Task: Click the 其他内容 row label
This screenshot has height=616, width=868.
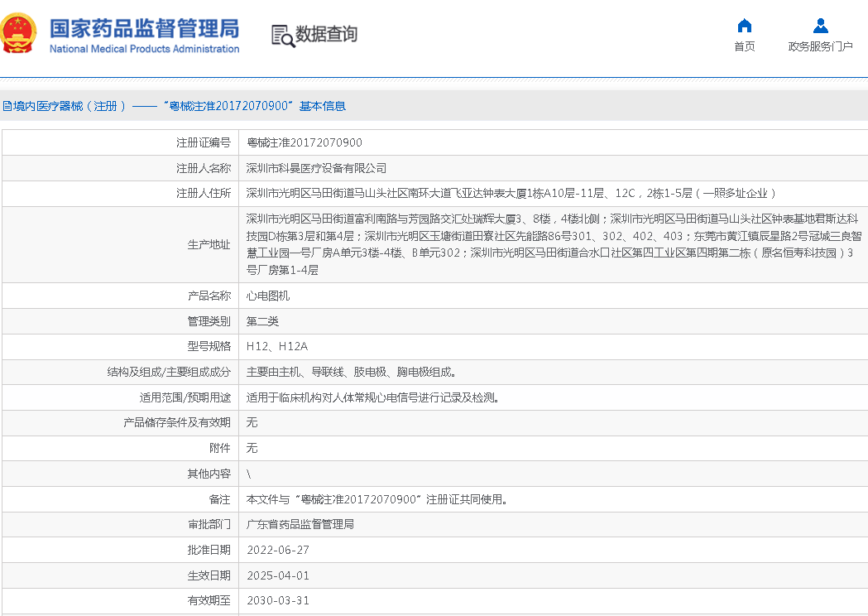Action: click(209, 474)
